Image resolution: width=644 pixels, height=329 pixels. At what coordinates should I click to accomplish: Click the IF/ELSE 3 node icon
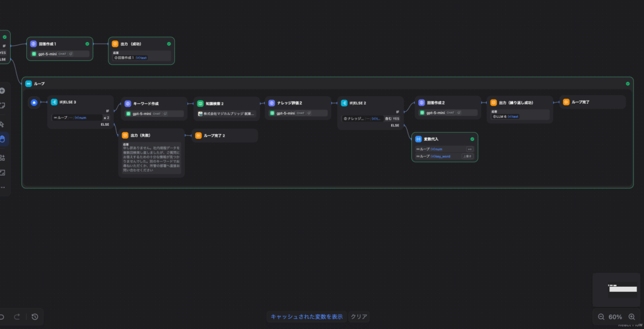tap(54, 102)
